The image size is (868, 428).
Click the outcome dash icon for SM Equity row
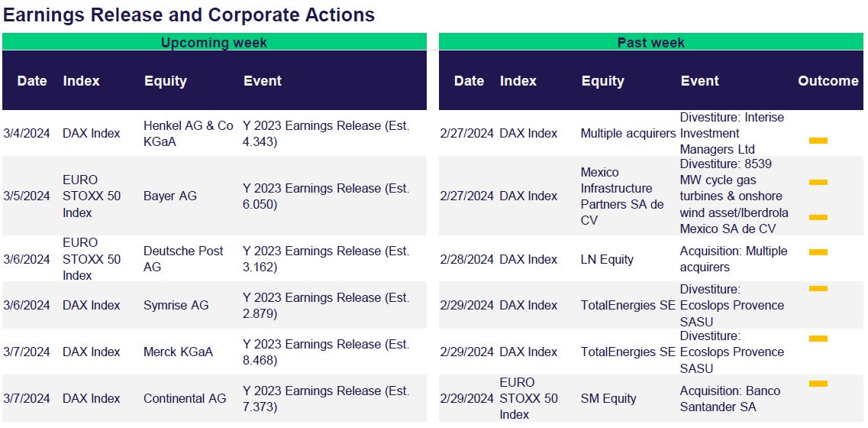click(x=818, y=384)
